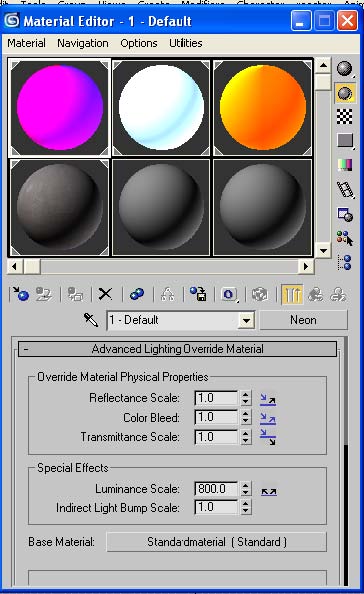Click the horizontal sample slots scroll thumb
This screenshot has height=594, width=364.
point(32,266)
